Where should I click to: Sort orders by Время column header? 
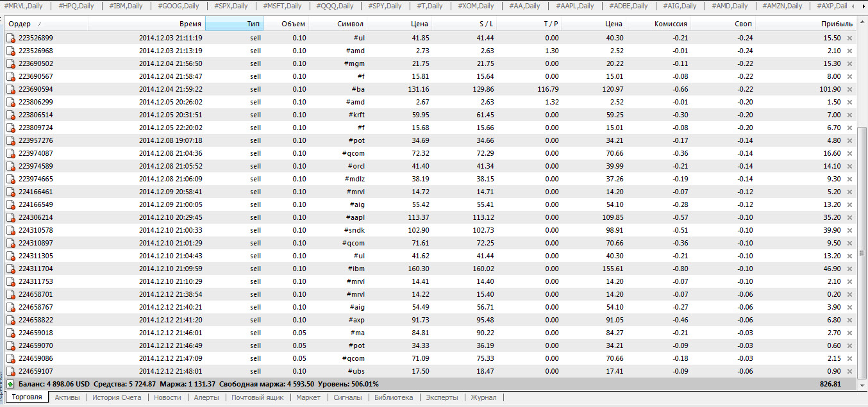coord(147,24)
